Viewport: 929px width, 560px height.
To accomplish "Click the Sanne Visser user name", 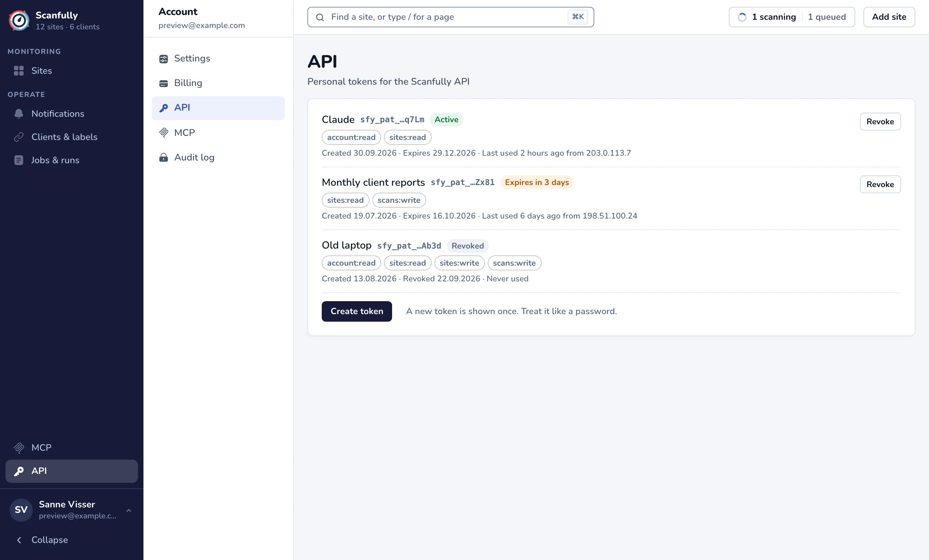I will (x=67, y=504).
